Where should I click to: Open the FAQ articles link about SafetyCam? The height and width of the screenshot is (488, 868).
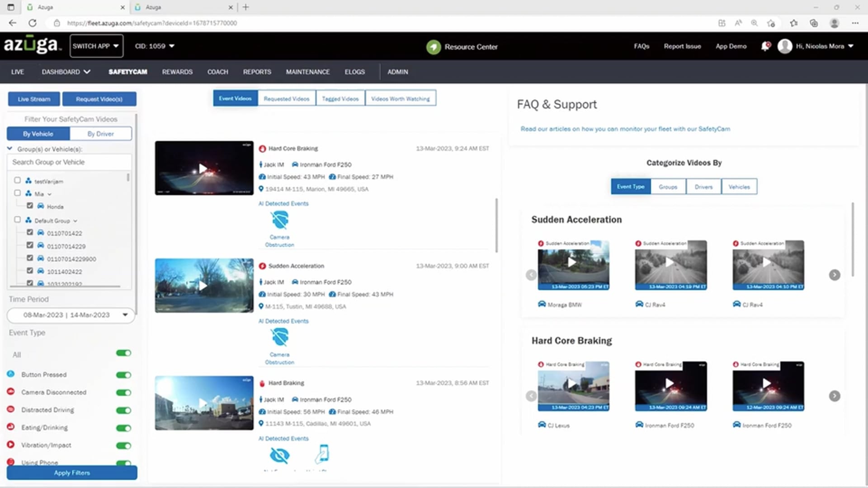point(625,129)
